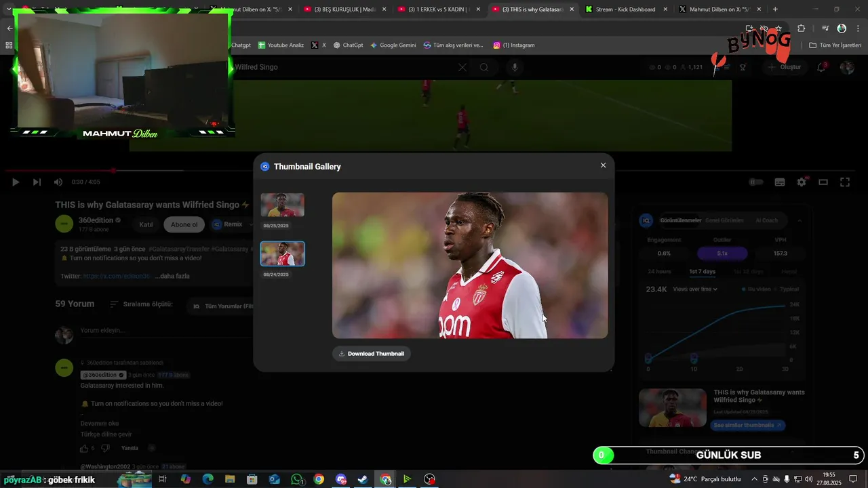Screen dimensions: 868x488
Task: Click the Yorum ekleyin comment field
Action: [x=166, y=331]
